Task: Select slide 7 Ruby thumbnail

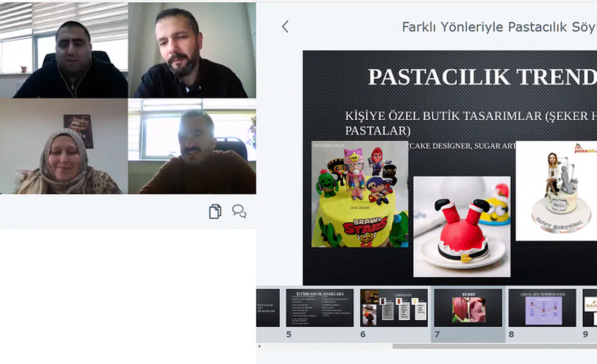Action: [468, 308]
